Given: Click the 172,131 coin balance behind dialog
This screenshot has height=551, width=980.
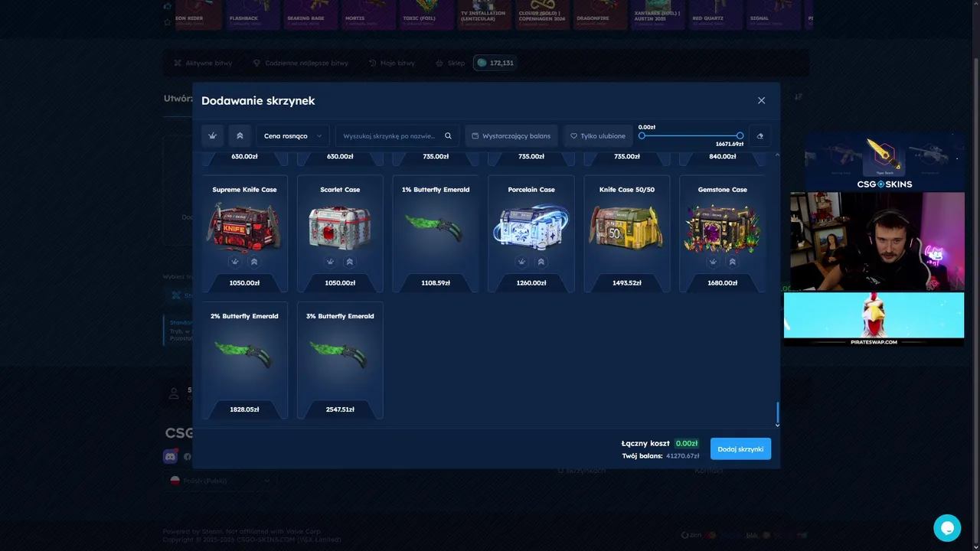Looking at the screenshot, I should click(495, 63).
